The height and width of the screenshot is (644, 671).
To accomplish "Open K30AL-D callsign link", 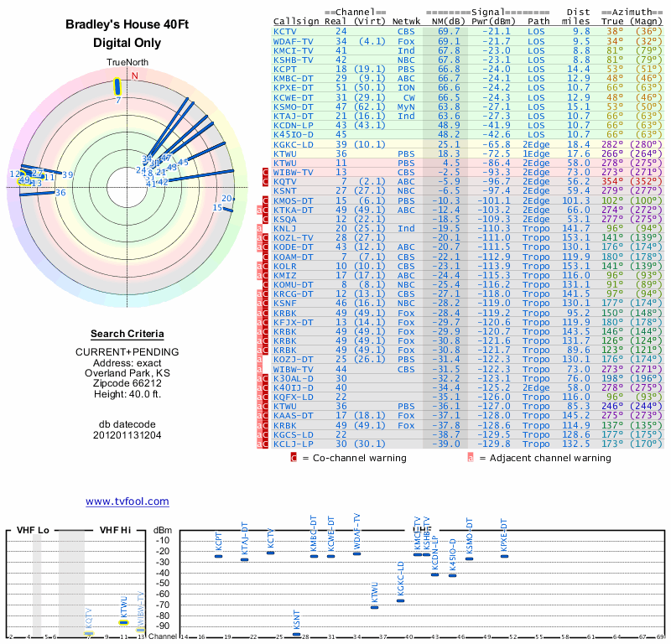I will tap(294, 378).
